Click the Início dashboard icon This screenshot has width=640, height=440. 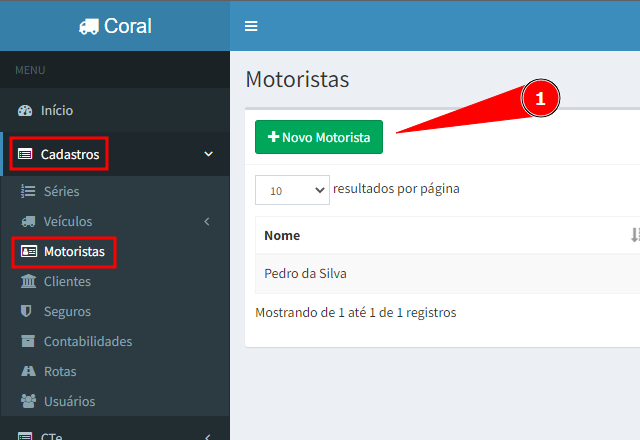point(26,110)
